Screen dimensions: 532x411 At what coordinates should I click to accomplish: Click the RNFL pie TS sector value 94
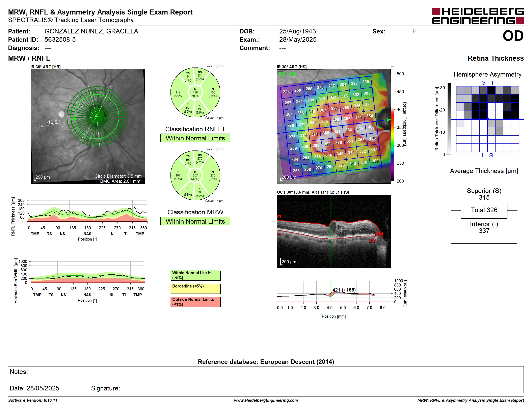coord(188,76)
